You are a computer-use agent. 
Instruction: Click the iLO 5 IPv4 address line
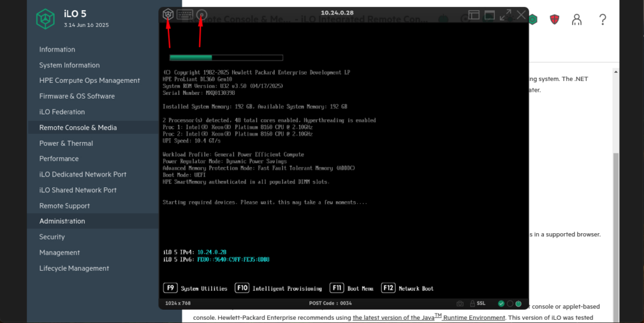195,253
